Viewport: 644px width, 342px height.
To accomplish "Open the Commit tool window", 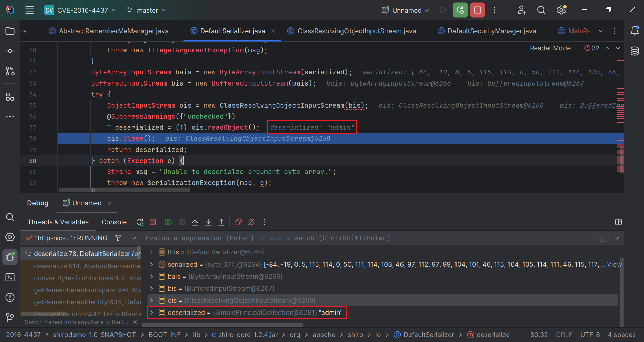I will click(x=10, y=51).
